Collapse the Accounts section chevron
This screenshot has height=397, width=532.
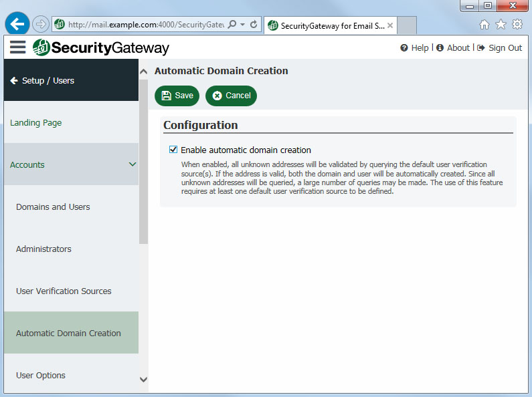[132, 164]
